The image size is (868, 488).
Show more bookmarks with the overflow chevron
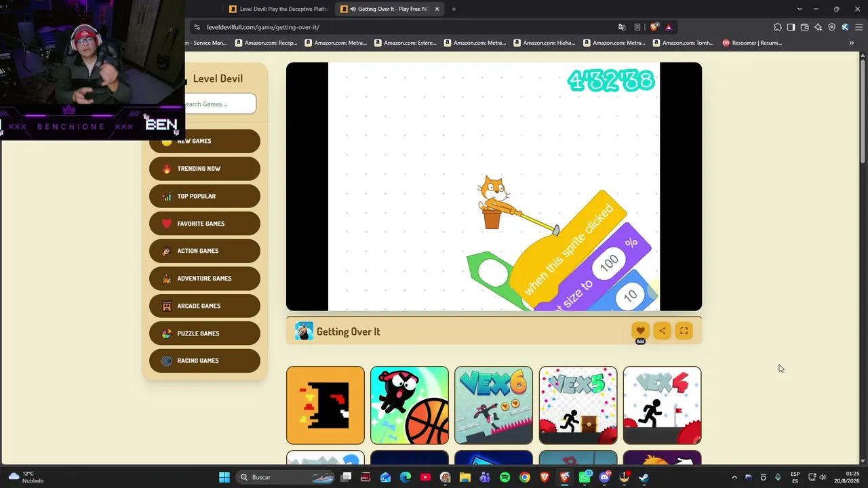pyautogui.click(x=852, y=43)
